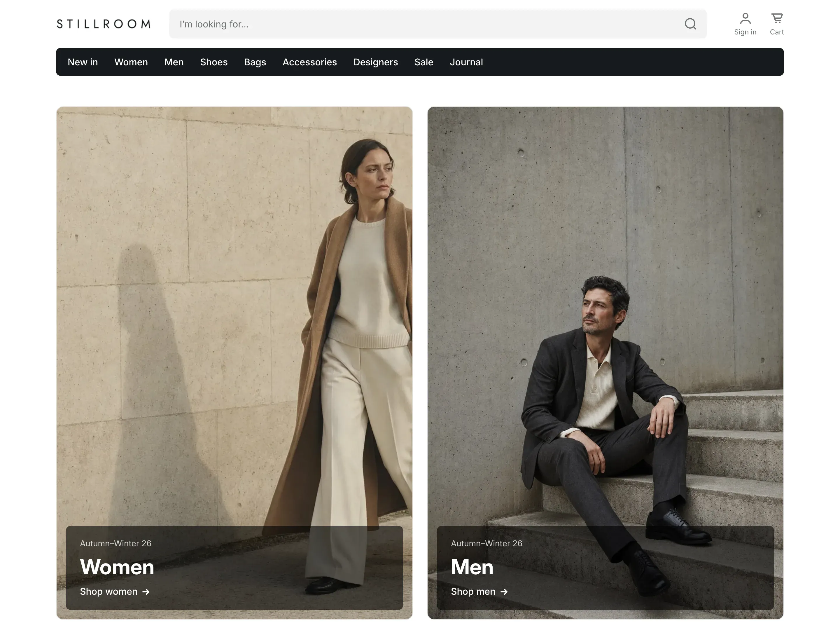Click the arrow beside Shop women
The width and height of the screenshot is (840, 642).
click(146, 592)
